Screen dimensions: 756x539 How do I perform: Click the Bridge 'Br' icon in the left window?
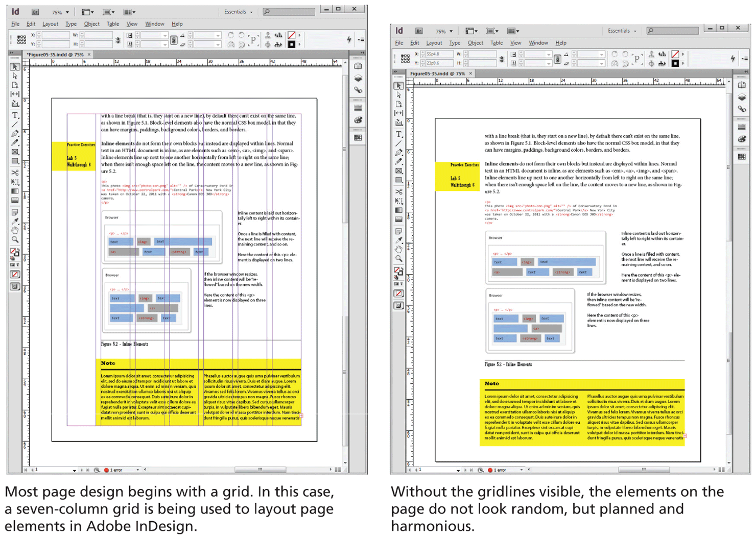pos(35,12)
